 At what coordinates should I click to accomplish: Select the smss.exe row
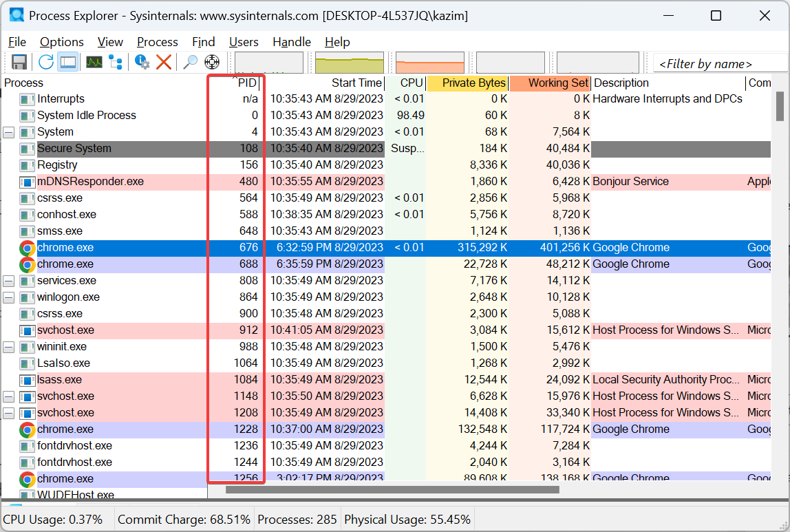click(387, 231)
